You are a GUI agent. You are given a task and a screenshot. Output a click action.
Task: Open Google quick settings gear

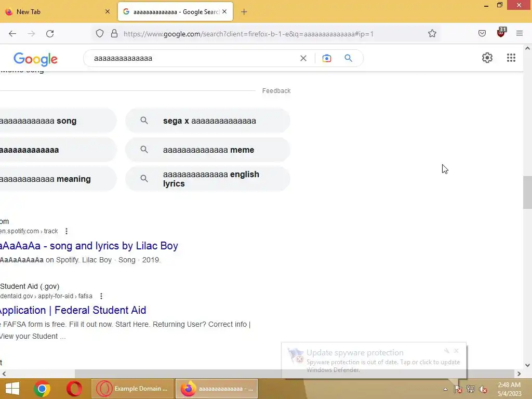coord(487,58)
